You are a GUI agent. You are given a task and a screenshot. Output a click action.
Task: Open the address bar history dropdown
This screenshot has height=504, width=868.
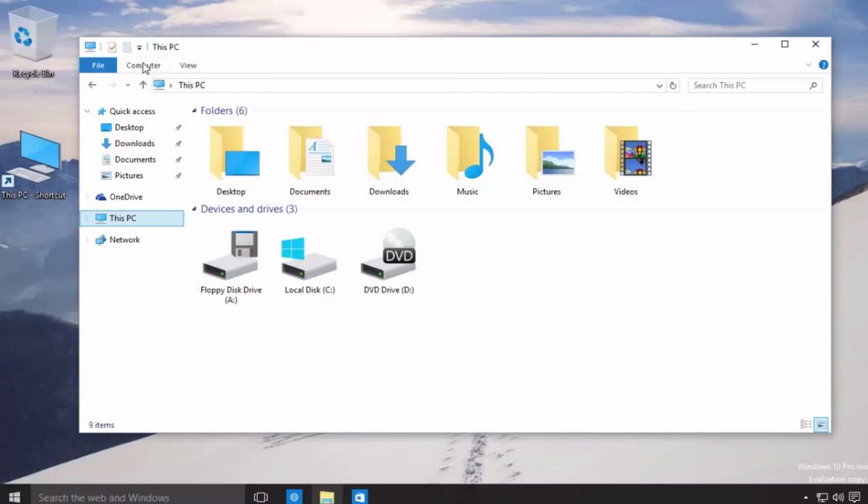click(658, 85)
